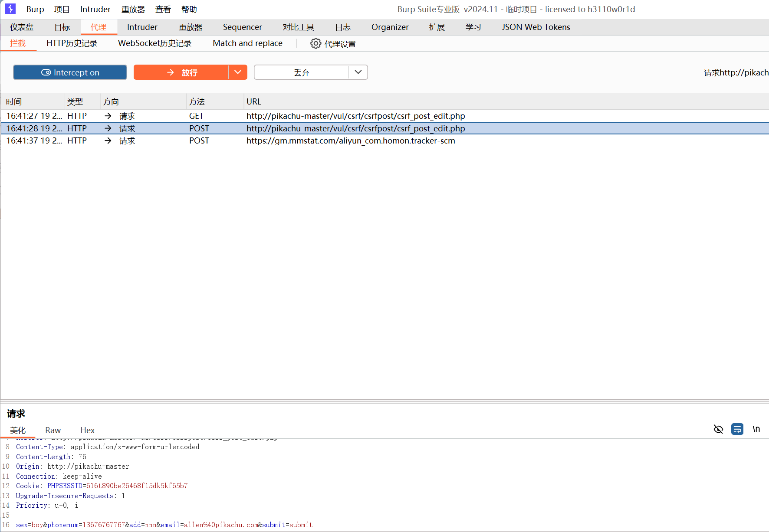Click the Burp Suite logo icon
The image size is (769, 532).
[x=10, y=9]
